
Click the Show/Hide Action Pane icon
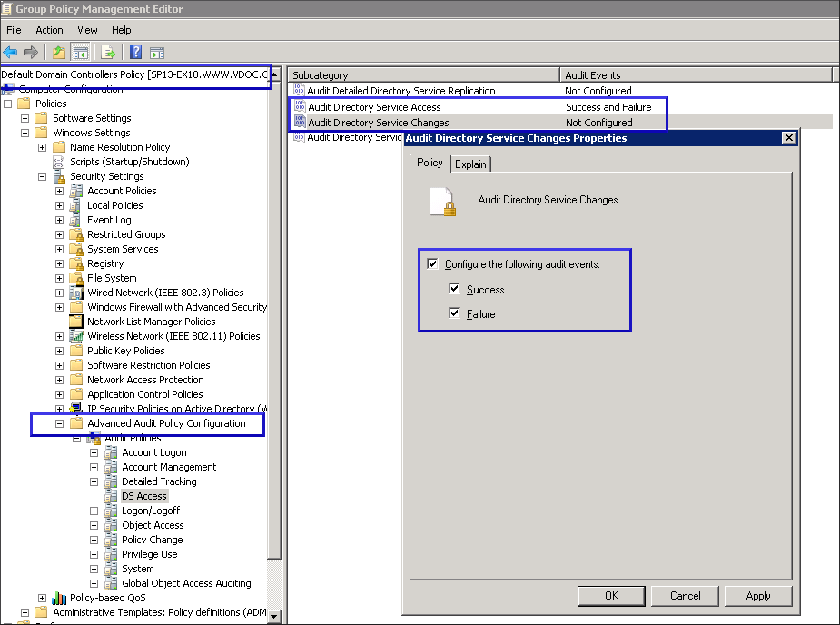[158, 52]
